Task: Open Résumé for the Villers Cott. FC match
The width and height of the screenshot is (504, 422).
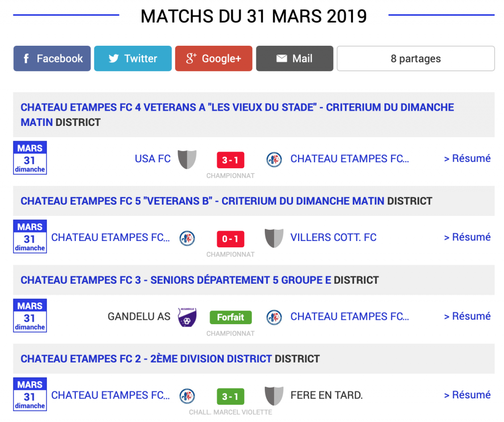Action: pyautogui.click(x=467, y=237)
